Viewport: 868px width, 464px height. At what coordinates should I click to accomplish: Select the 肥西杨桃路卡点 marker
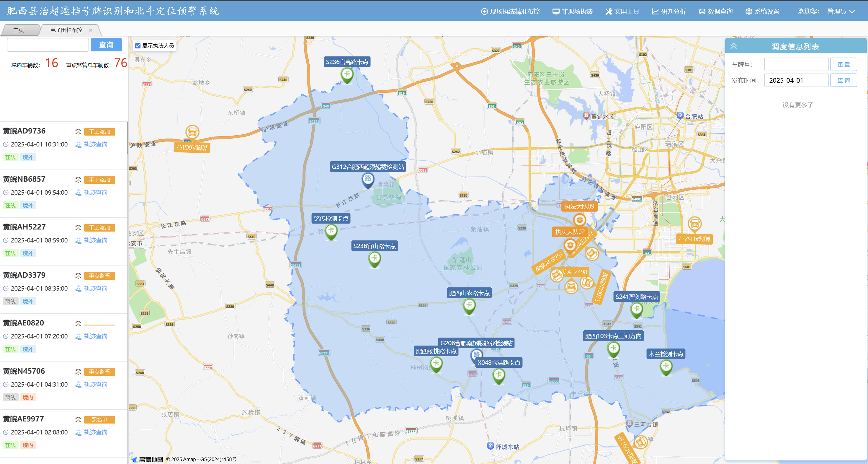[x=436, y=364]
